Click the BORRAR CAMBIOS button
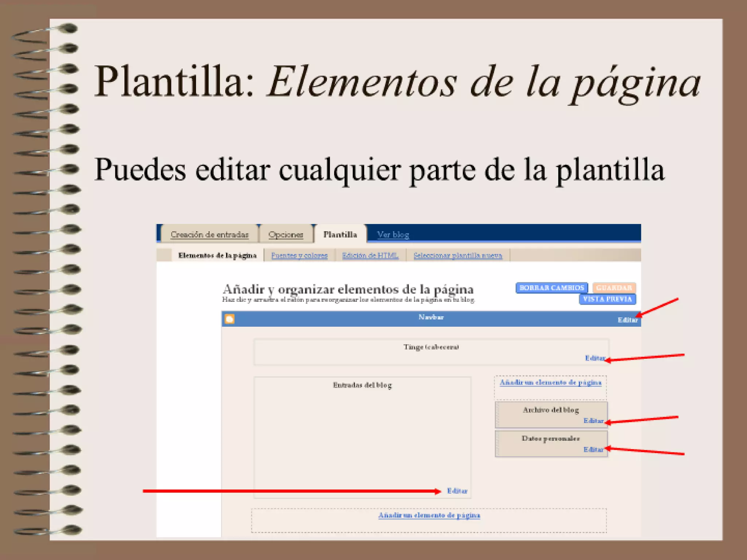 point(551,288)
